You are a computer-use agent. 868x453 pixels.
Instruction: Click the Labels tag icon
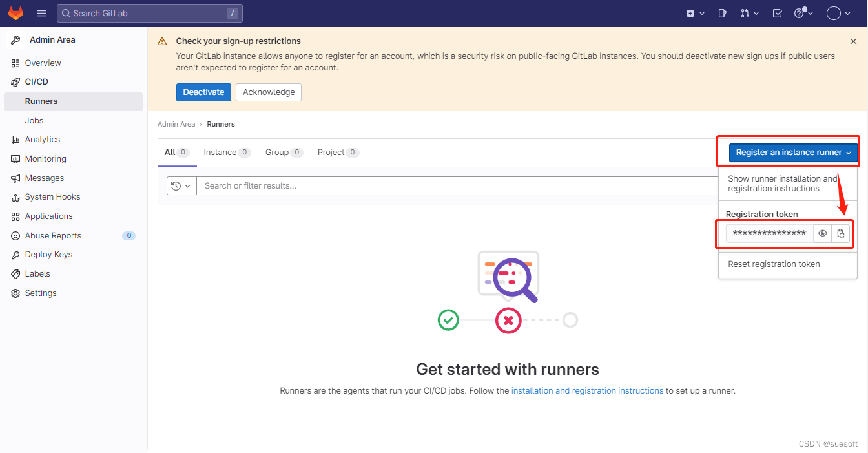[15, 274]
